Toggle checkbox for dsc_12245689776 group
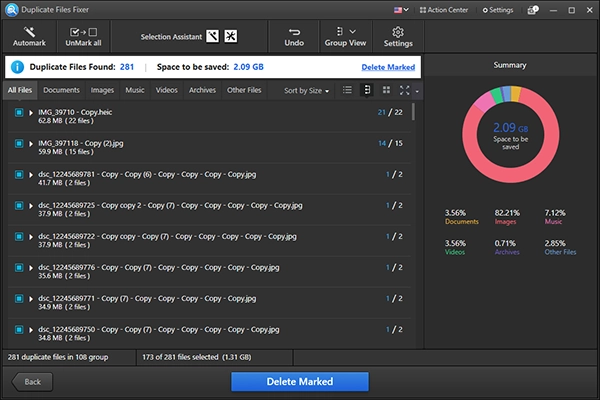Viewport: 600px width, 400px height. point(19,267)
